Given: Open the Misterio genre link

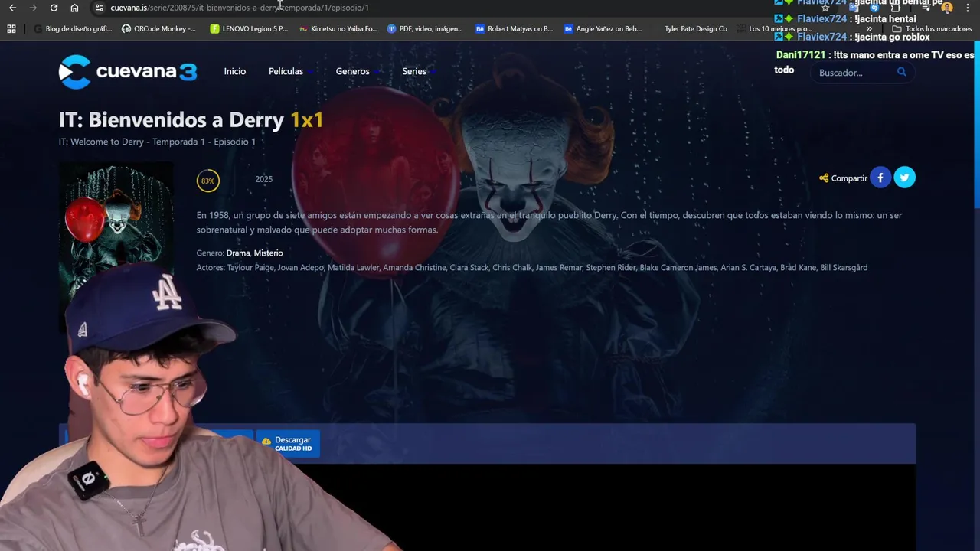Looking at the screenshot, I should (x=268, y=253).
